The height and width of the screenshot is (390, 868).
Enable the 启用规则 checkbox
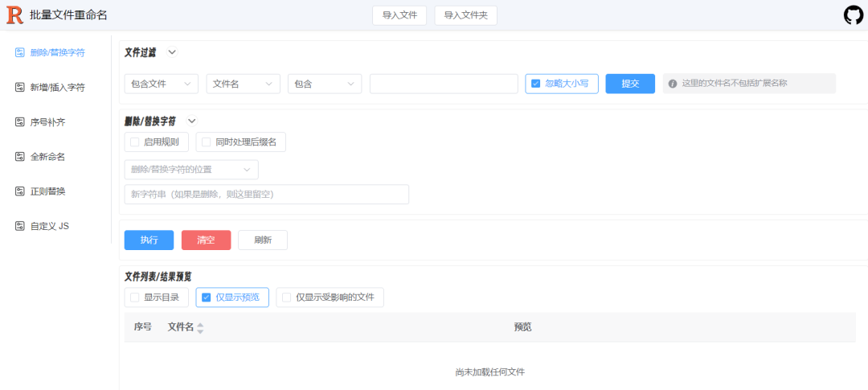(135, 142)
